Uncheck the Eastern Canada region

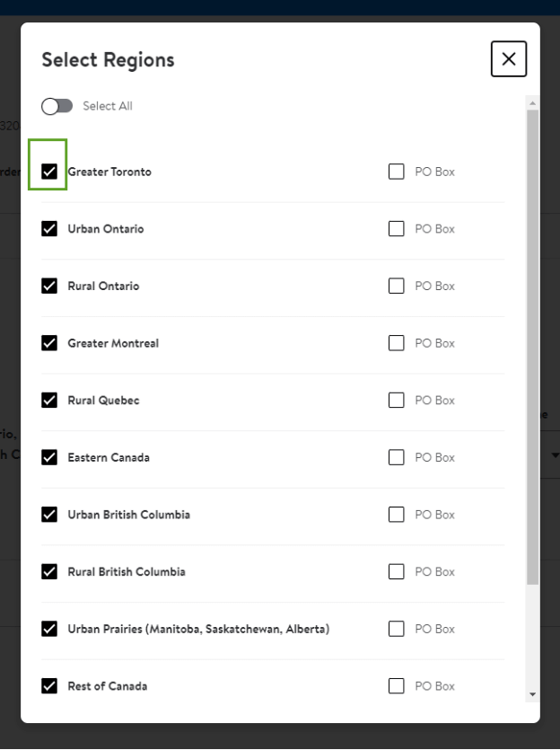pyautogui.click(x=49, y=457)
